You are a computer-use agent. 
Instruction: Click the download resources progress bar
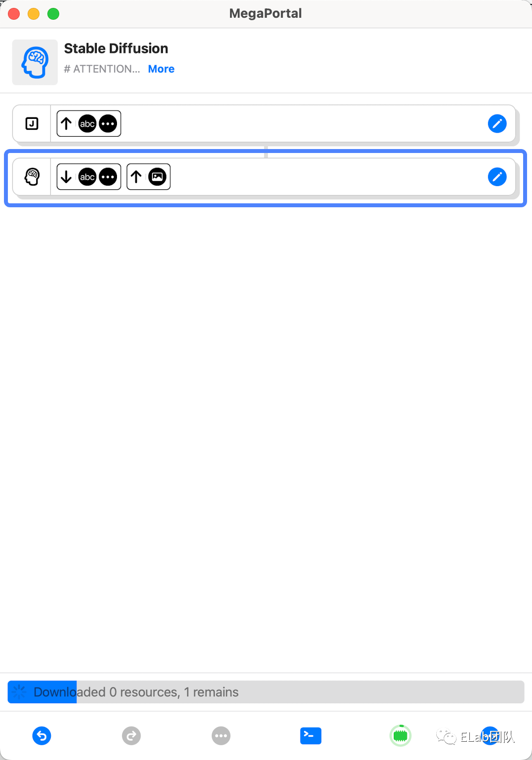pyautogui.click(x=266, y=692)
